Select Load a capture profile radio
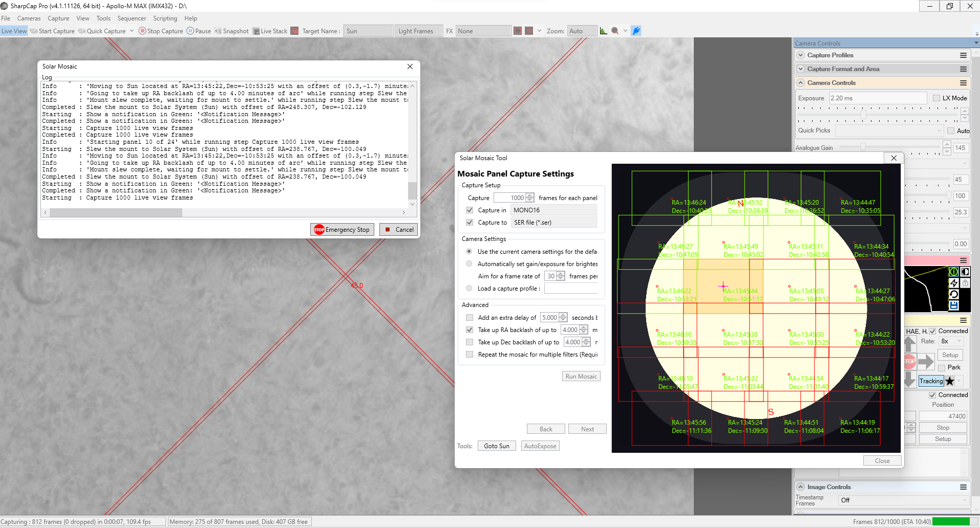 pos(469,289)
